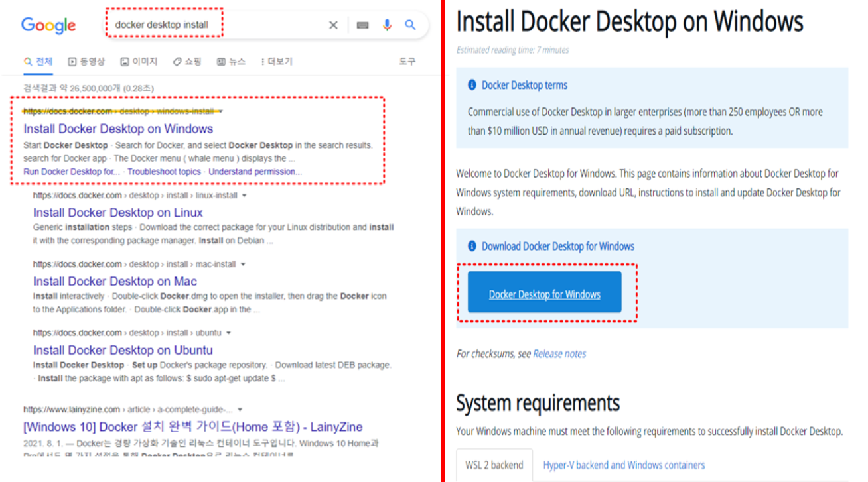Open the 더보기 menu
The width and height of the screenshot is (868, 482).
point(277,62)
